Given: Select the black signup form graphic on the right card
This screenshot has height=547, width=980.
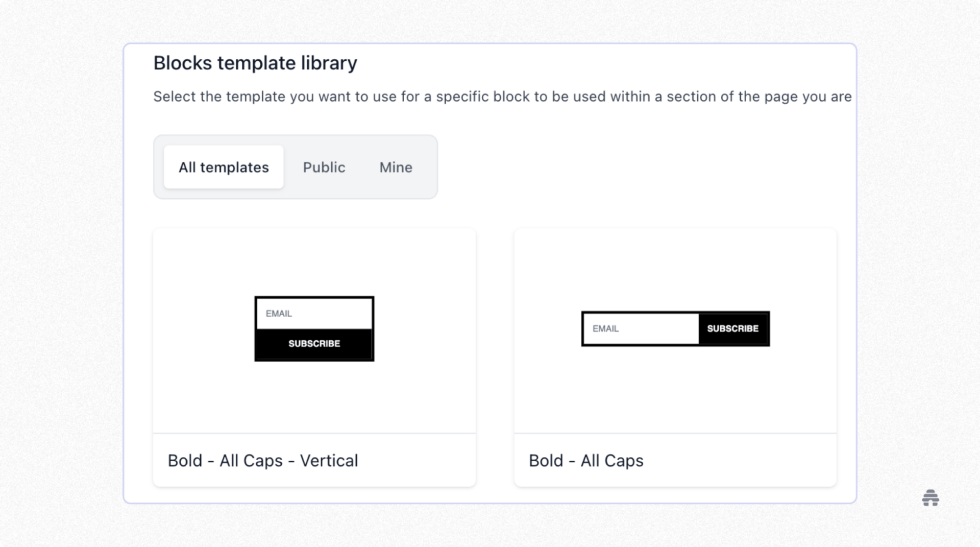Looking at the screenshot, I should pos(675,329).
